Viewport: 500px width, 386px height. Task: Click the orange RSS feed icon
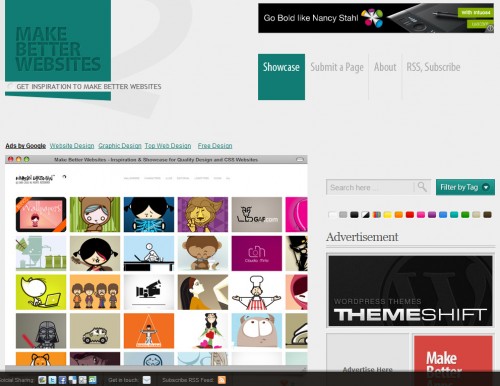[x=222, y=380]
